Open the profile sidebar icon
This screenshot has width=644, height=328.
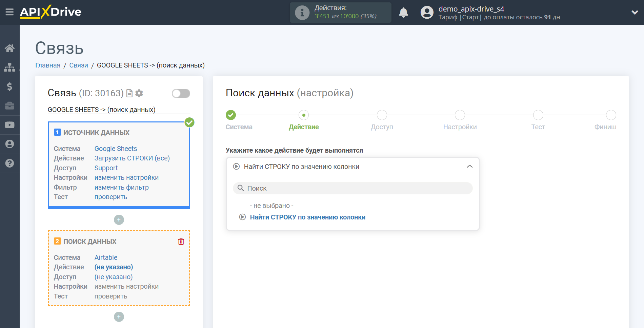(9, 144)
